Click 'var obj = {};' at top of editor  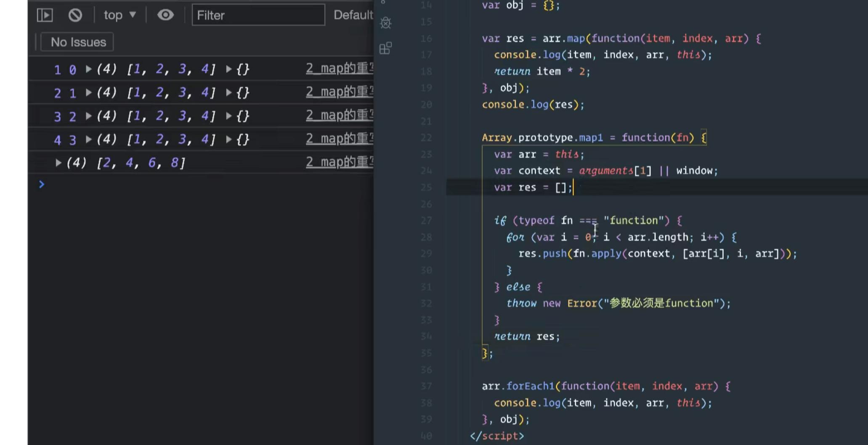pyautogui.click(x=521, y=5)
